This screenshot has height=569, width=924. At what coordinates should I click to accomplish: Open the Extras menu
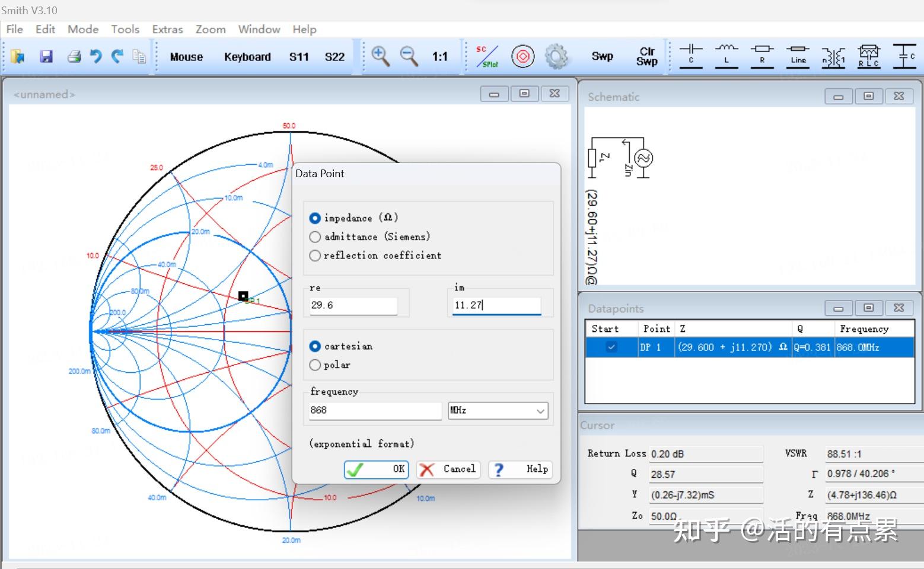tap(167, 29)
